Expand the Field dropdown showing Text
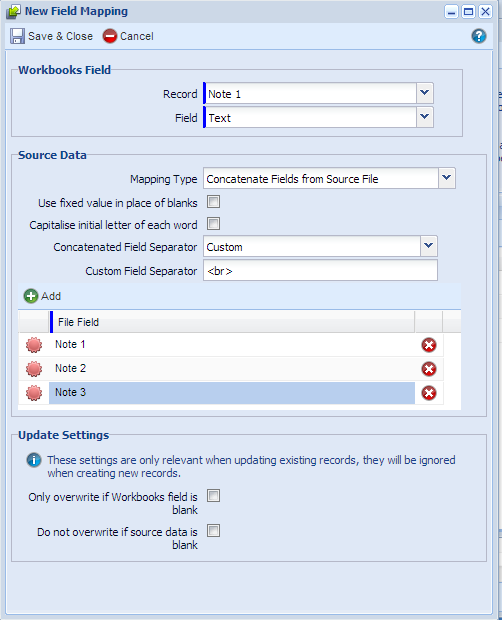The height and width of the screenshot is (620, 502). (x=425, y=117)
